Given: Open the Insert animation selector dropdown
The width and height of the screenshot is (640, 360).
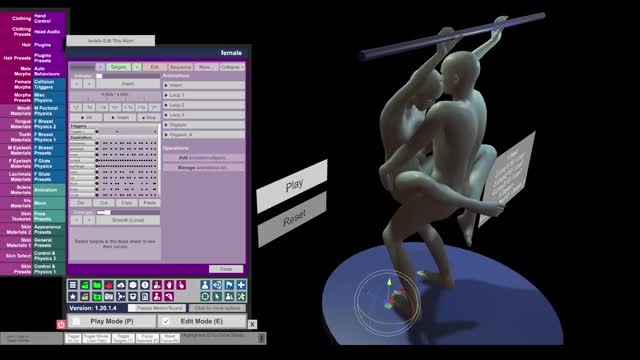Looking at the screenshot, I should [128, 84].
